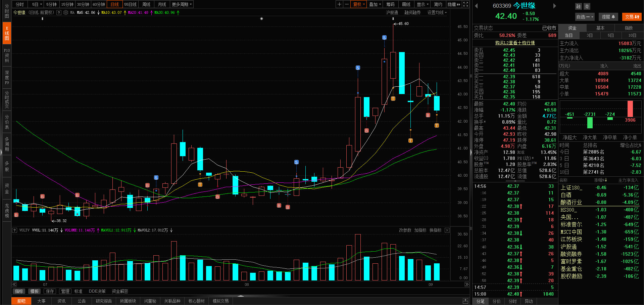Viewport: 644px width, 305px height.
Task: Open 设置均线 dropdown
Action: pyautogui.click(x=437, y=13)
